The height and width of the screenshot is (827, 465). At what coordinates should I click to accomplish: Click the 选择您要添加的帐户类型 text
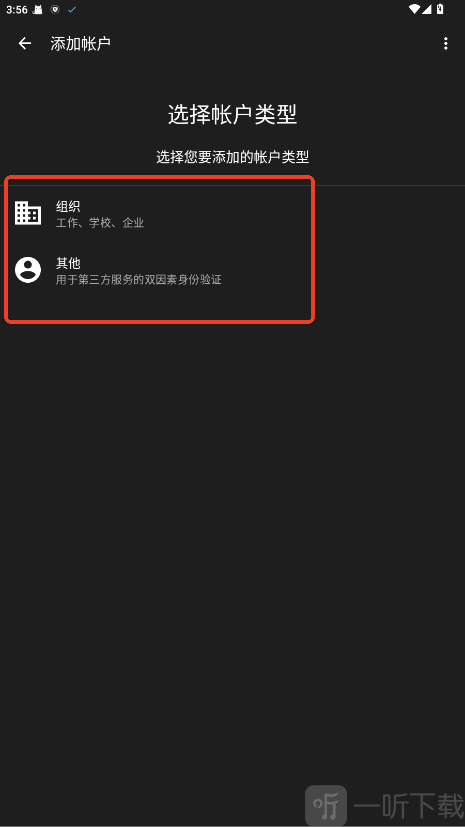pyautogui.click(x=232, y=157)
